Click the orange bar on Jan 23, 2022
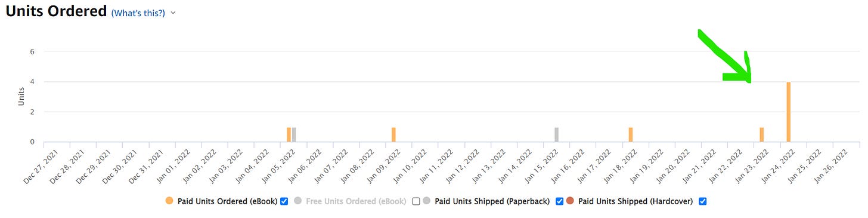Screen dimensions: 868x218 tap(762, 135)
